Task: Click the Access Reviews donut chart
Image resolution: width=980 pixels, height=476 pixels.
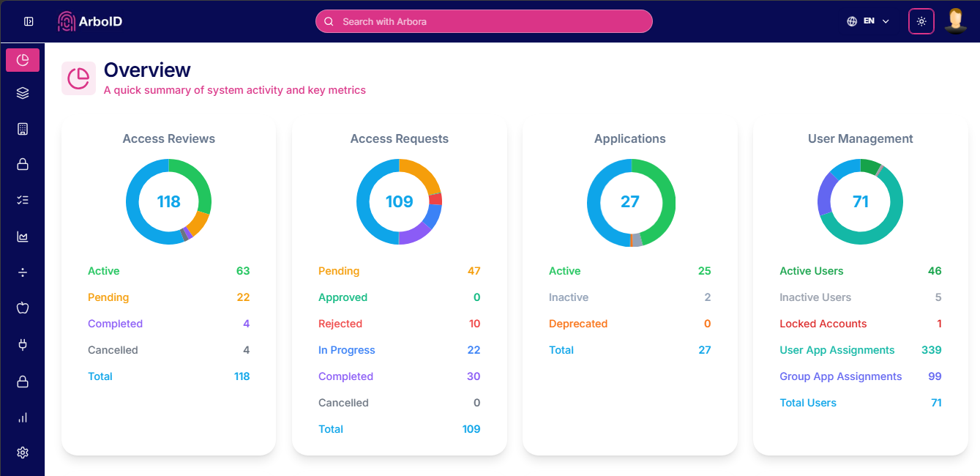Action: click(x=168, y=201)
